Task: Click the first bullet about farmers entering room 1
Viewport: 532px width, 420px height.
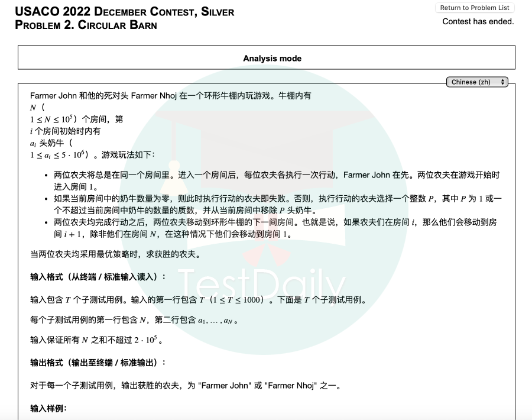Action: pos(277,180)
